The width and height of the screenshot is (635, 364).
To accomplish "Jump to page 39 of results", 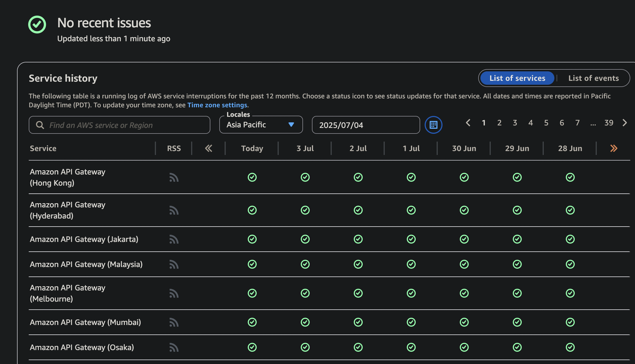I will click(609, 123).
